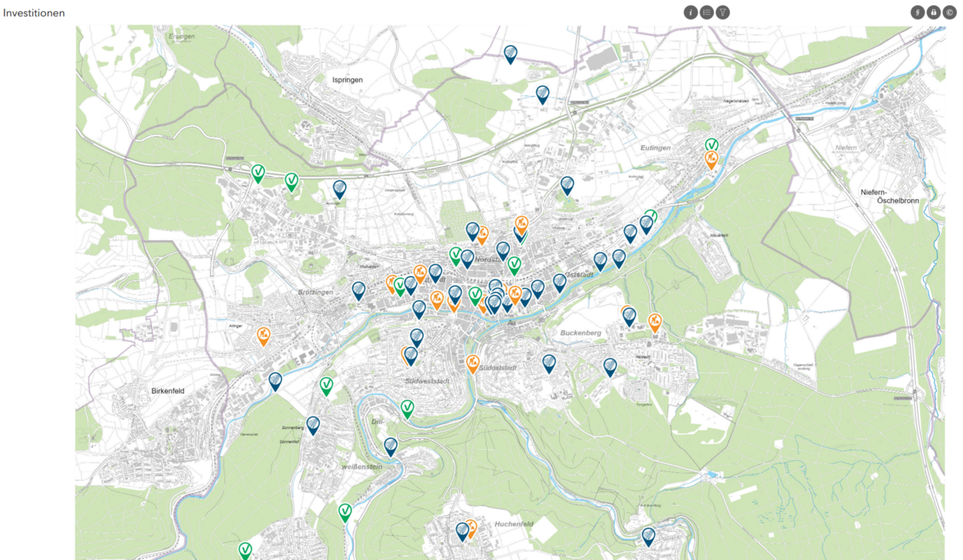Click blue marker in bottom-right map corner
Viewport: 963px width, 560px height.
(x=649, y=535)
